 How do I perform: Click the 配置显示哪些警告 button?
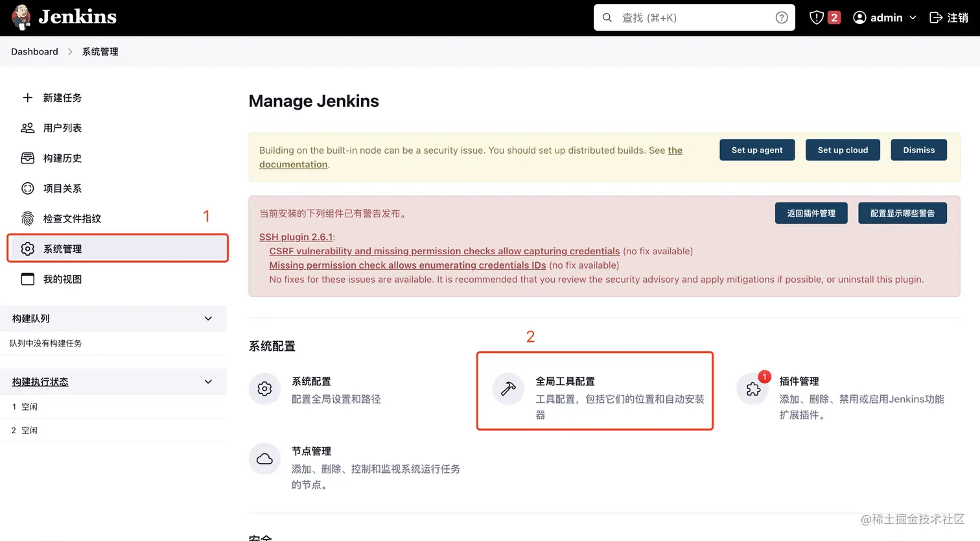pos(902,213)
